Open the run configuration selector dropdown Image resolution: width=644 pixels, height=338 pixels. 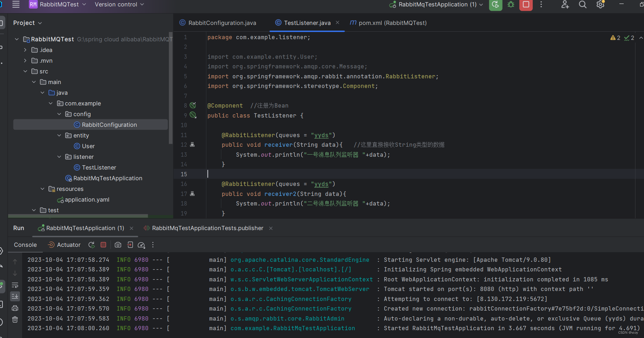point(436,4)
